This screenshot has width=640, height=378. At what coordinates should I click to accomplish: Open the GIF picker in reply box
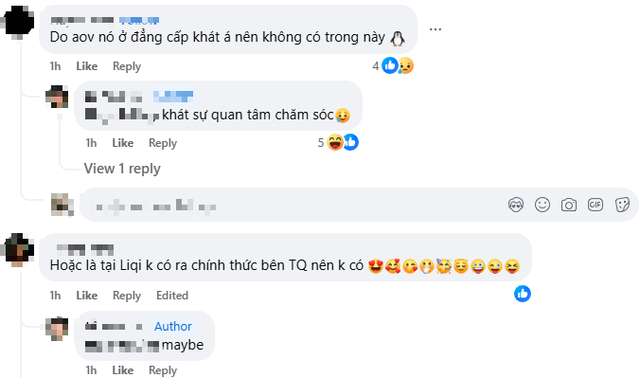595,204
